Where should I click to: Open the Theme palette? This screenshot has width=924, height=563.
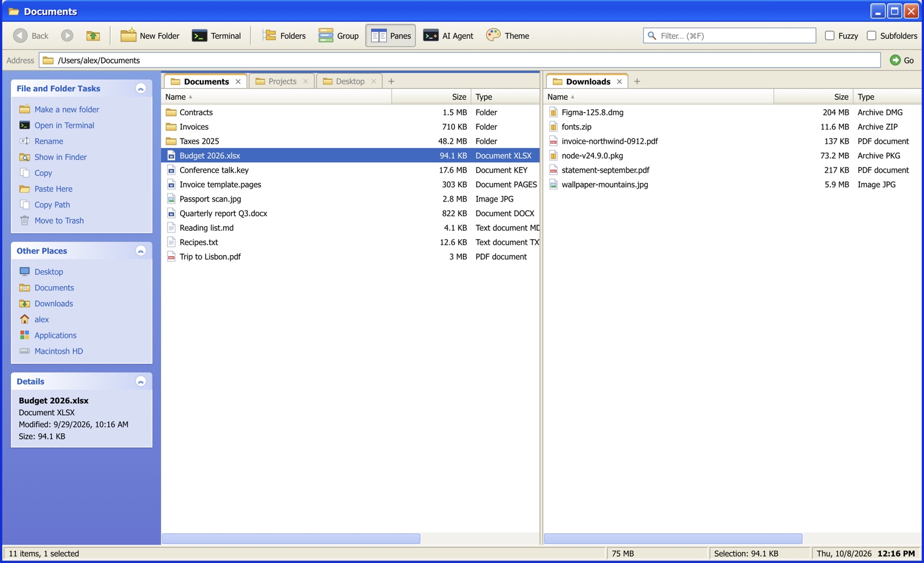(508, 36)
